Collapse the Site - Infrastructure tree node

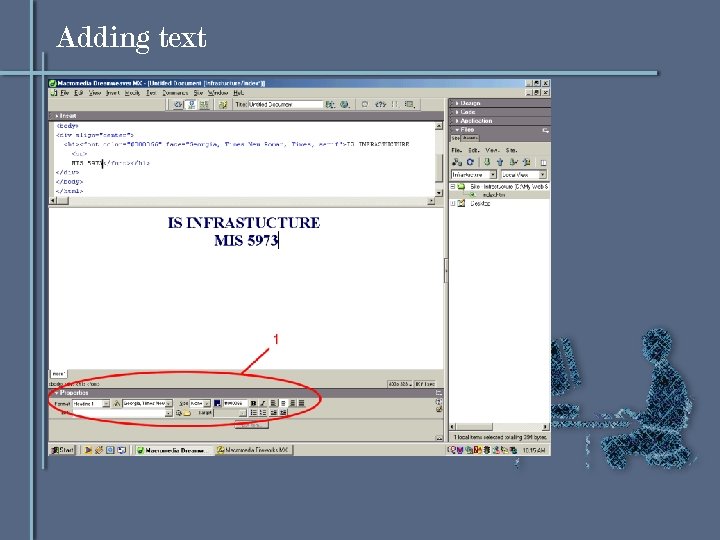click(x=453, y=187)
